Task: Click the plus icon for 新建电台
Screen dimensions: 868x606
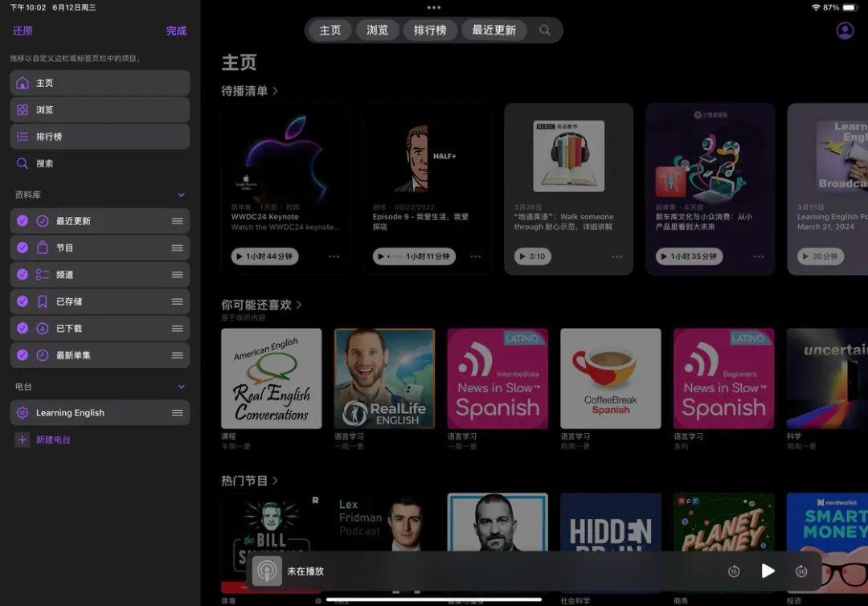Action: coord(22,440)
